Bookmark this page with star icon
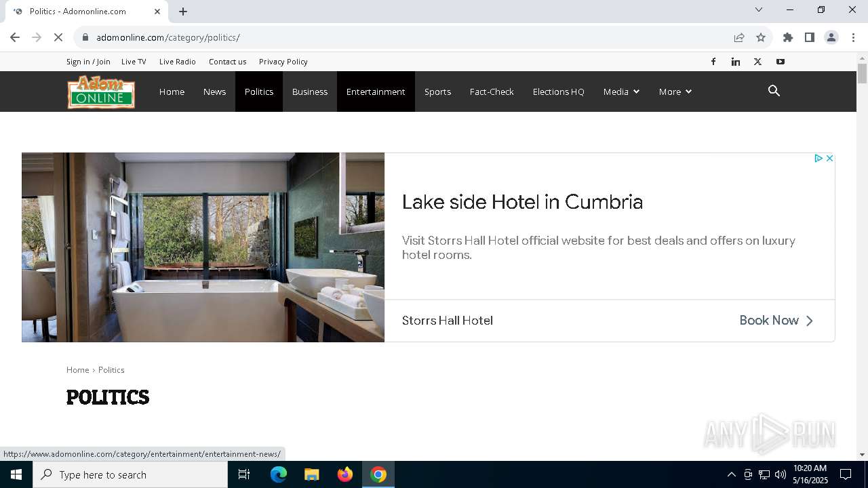868x488 pixels. click(761, 37)
